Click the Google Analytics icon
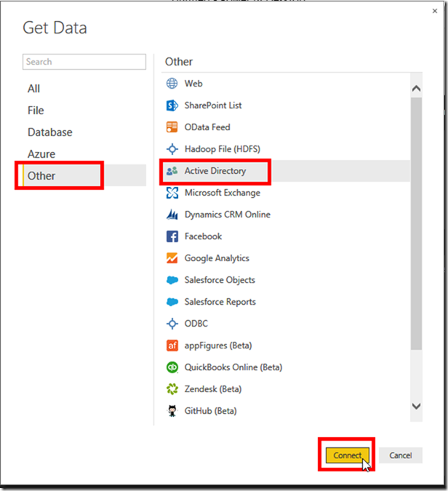 [x=172, y=258]
